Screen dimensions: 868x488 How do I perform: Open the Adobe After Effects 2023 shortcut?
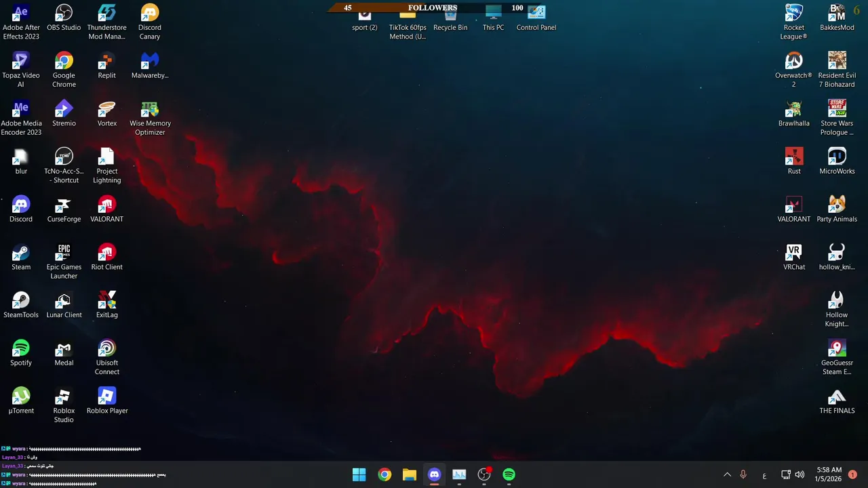coord(21,22)
